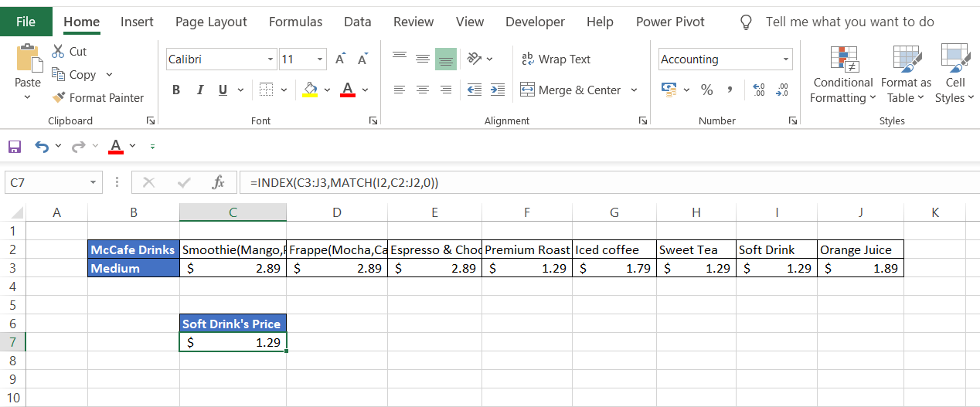
Task: Open the Accounting number format dropdown
Action: point(786,59)
